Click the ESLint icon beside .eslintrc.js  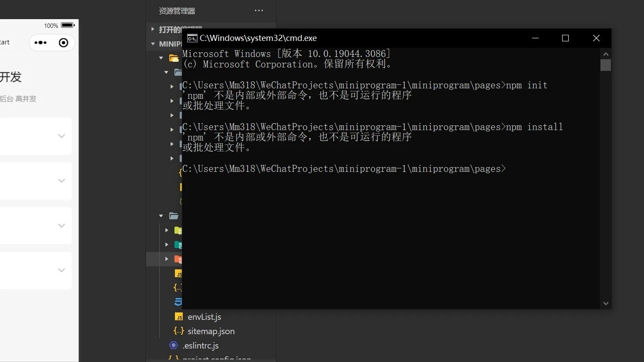pyautogui.click(x=174, y=345)
